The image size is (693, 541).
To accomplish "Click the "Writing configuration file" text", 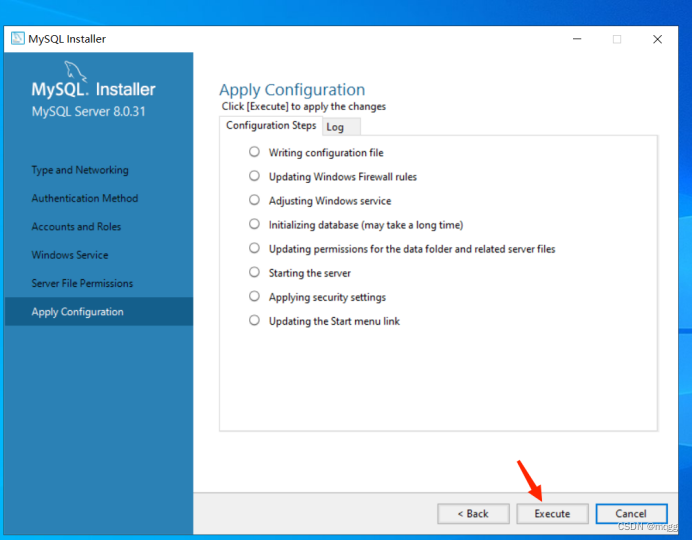I will pos(326,153).
